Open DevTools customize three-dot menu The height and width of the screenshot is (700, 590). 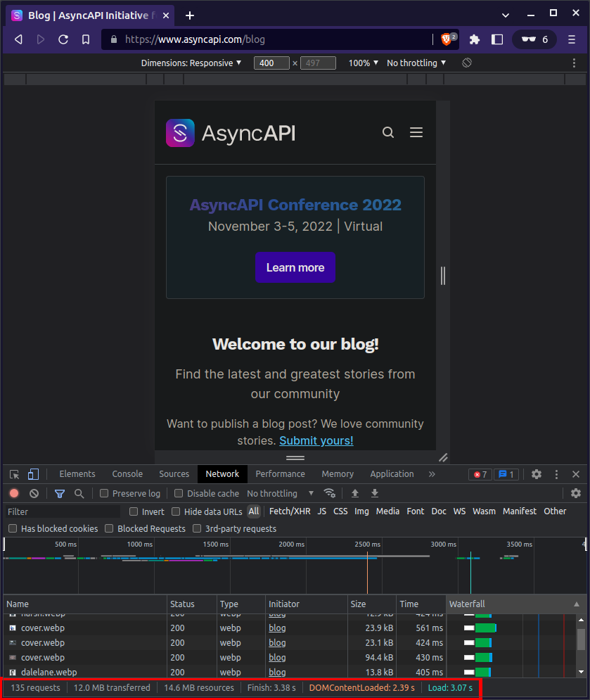pos(556,474)
